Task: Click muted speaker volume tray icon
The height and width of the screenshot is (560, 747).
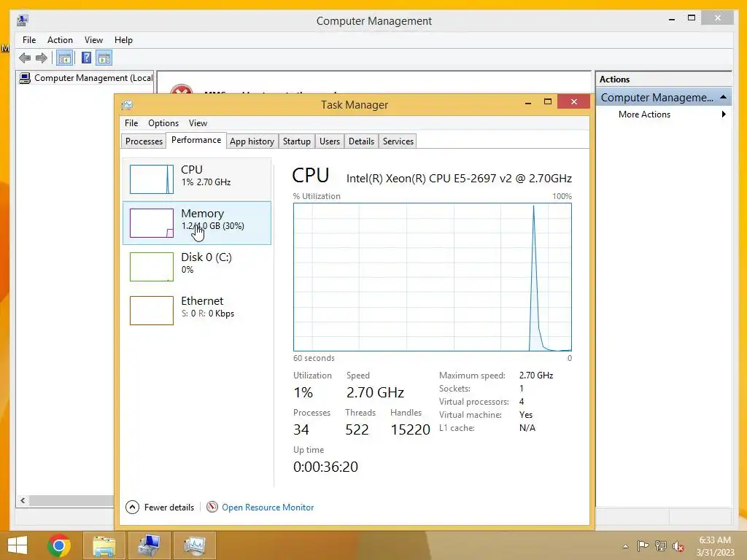Action: [x=678, y=546]
